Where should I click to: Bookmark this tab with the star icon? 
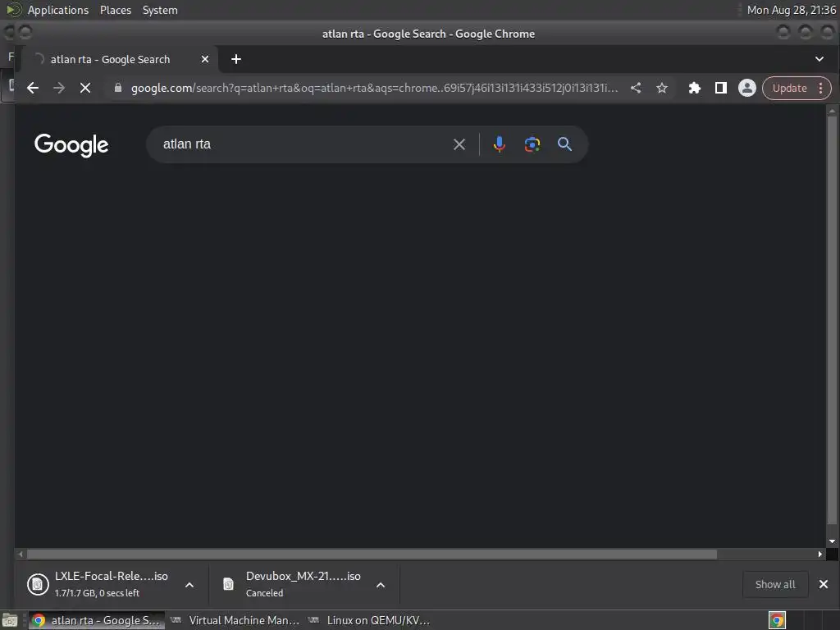662,88
